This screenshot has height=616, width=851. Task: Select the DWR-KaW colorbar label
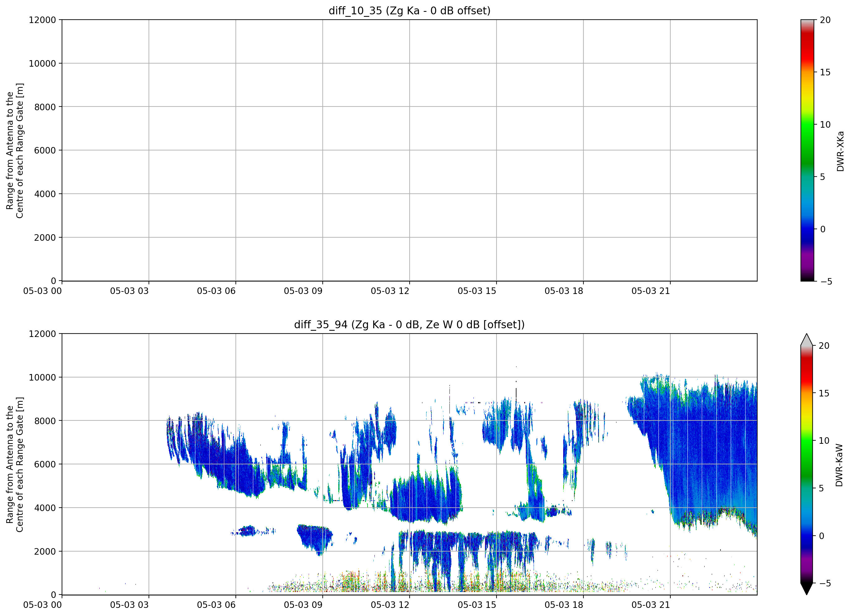click(839, 465)
